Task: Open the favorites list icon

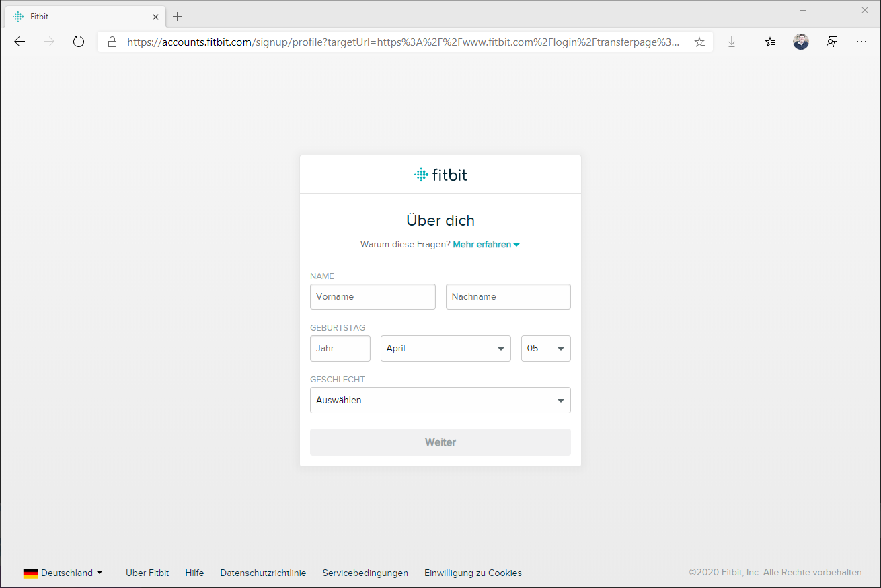Action: (770, 42)
